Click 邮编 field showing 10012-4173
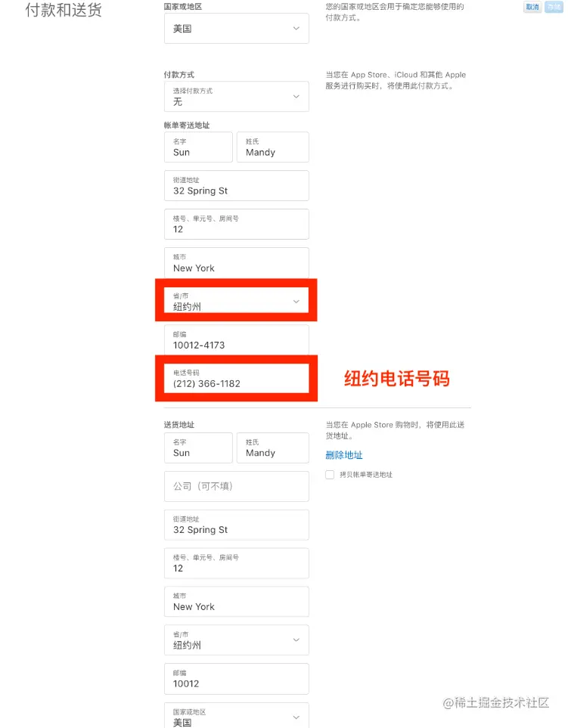568x728 pixels. pos(237,340)
